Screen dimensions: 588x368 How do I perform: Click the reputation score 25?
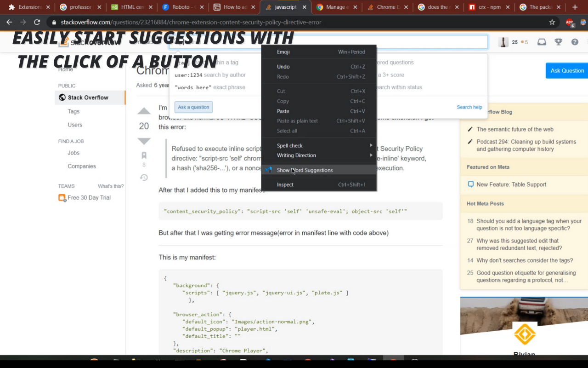pos(514,42)
